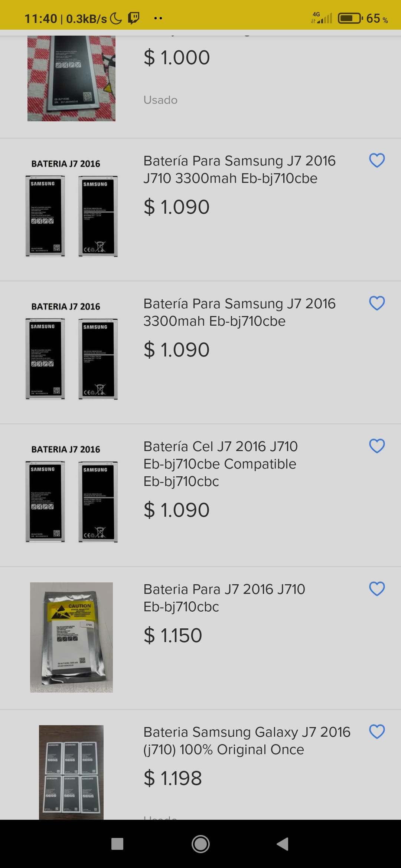
Task: Tap the $ 1.000 used battery price
Action: (x=177, y=58)
